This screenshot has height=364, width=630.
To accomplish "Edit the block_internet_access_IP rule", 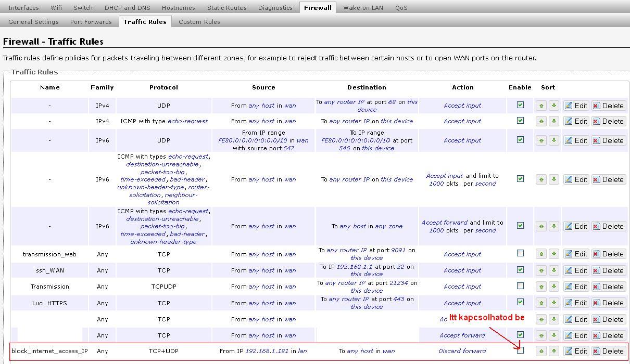I will [x=576, y=351].
